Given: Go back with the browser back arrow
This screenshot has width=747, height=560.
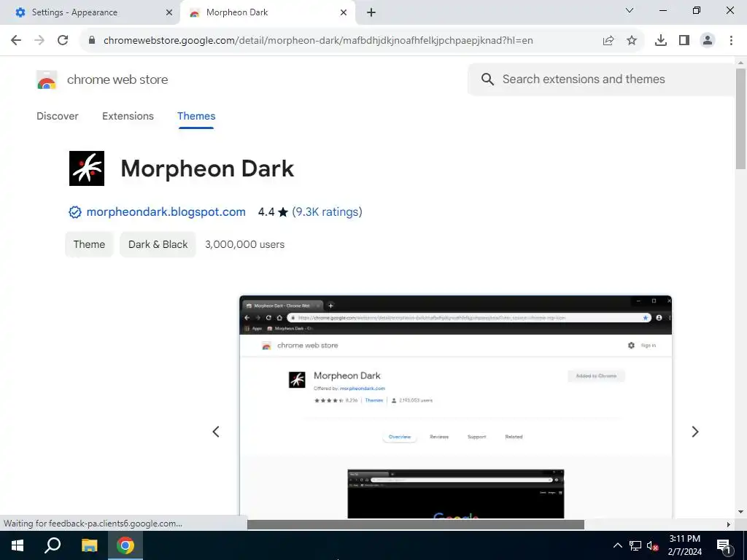Looking at the screenshot, I should pyautogui.click(x=16, y=41).
